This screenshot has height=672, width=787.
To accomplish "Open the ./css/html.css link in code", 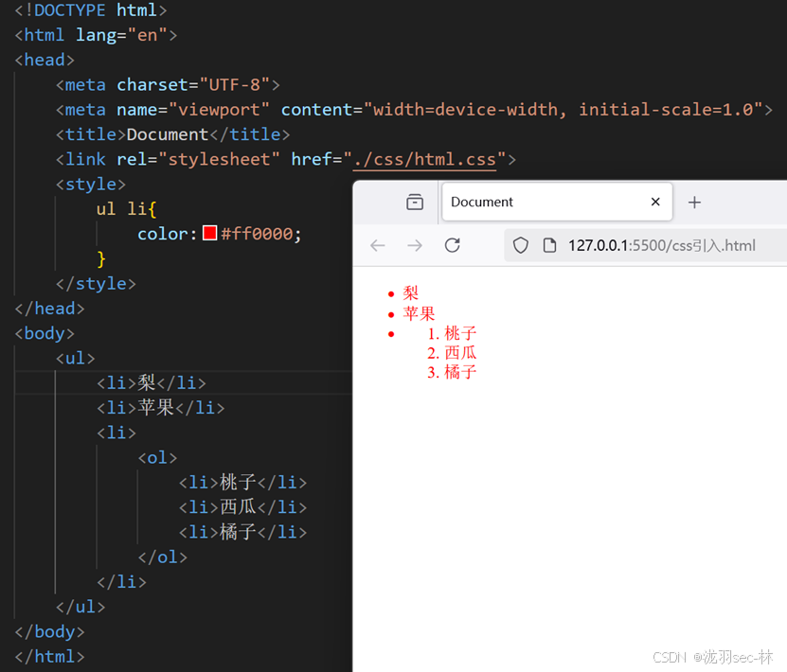I will (424, 159).
